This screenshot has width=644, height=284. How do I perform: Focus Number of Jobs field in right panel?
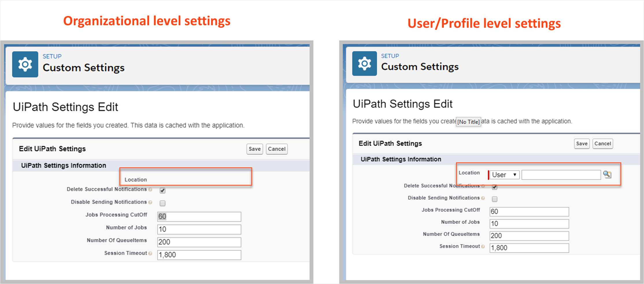click(x=529, y=224)
